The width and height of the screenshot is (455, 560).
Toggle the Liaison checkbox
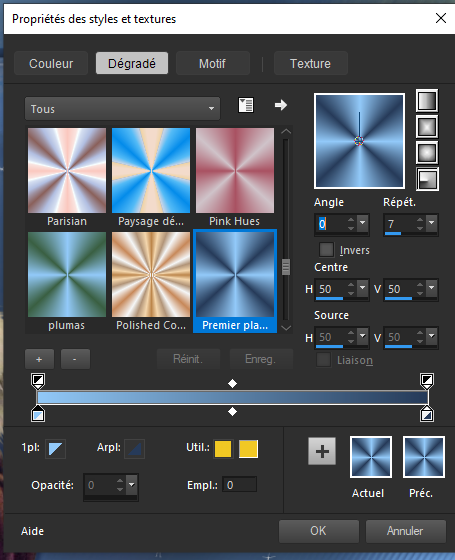(323, 360)
